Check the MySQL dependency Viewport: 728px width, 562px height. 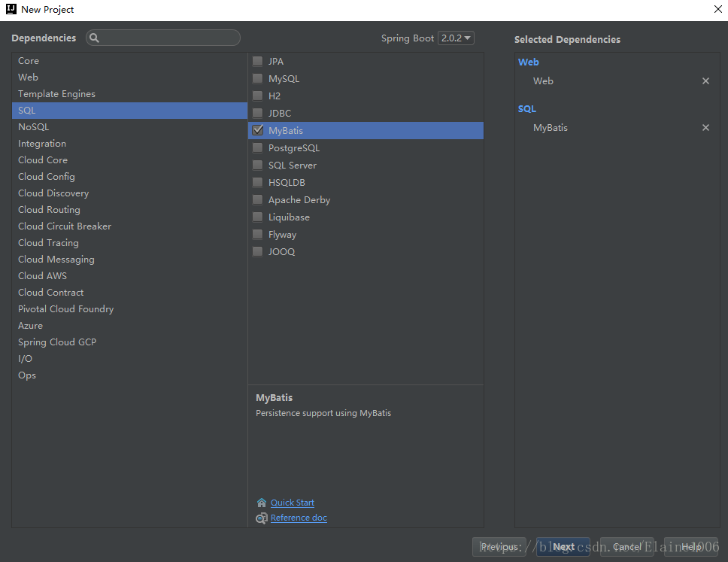pyautogui.click(x=258, y=78)
